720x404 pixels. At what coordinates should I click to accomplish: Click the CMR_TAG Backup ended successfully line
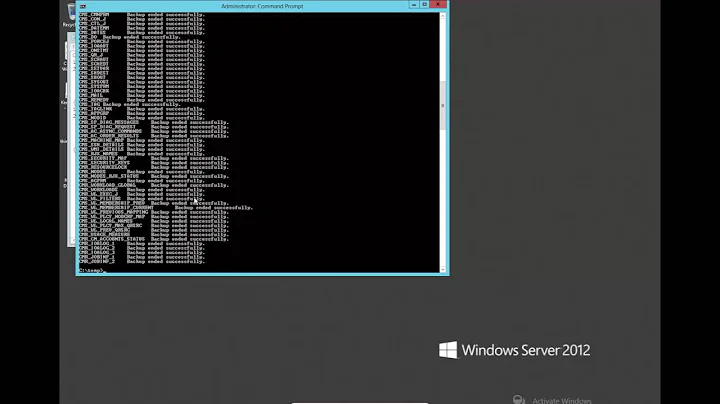[129, 105]
